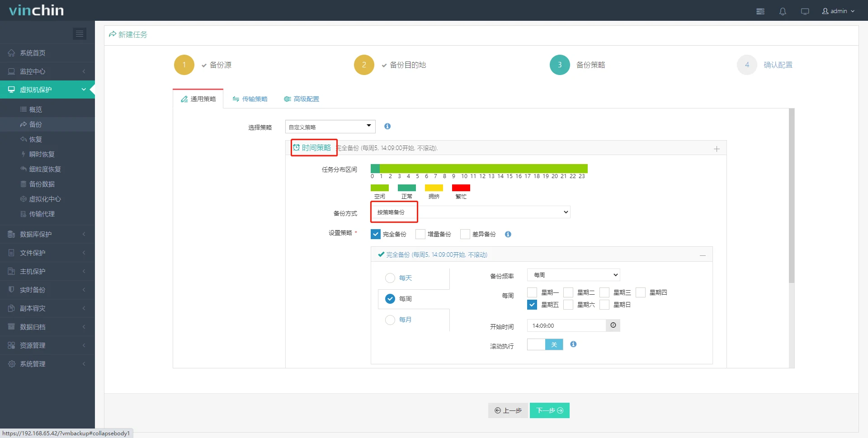The height and width of the screenshot is (438, 868).
Task: Open 虚拟化中心 submenu item
Action: coord(47,199)
